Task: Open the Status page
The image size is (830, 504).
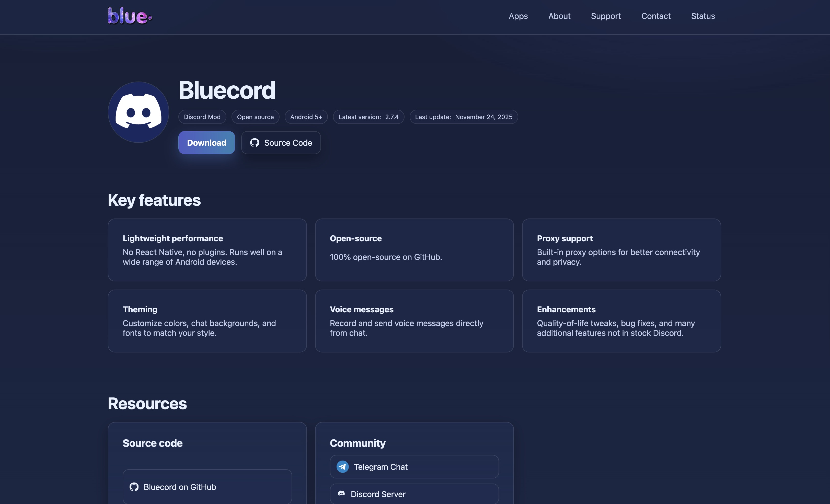Action: [703, 16]
